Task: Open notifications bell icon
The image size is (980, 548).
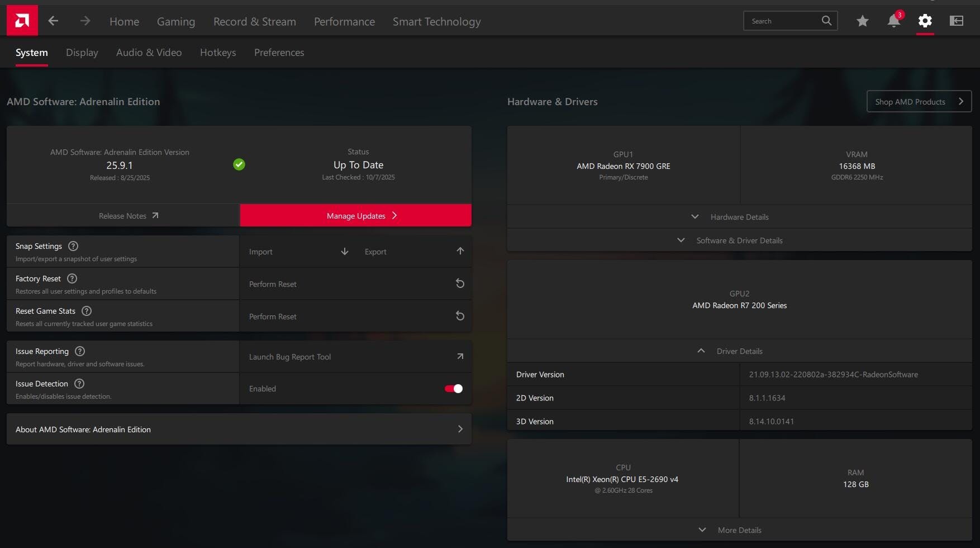Action: click(x=893, y=21)
